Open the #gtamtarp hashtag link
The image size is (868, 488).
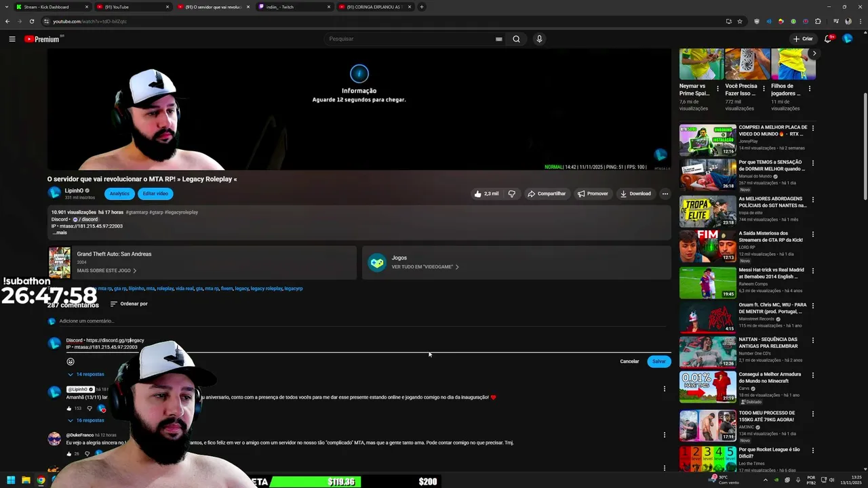[136, 212]
